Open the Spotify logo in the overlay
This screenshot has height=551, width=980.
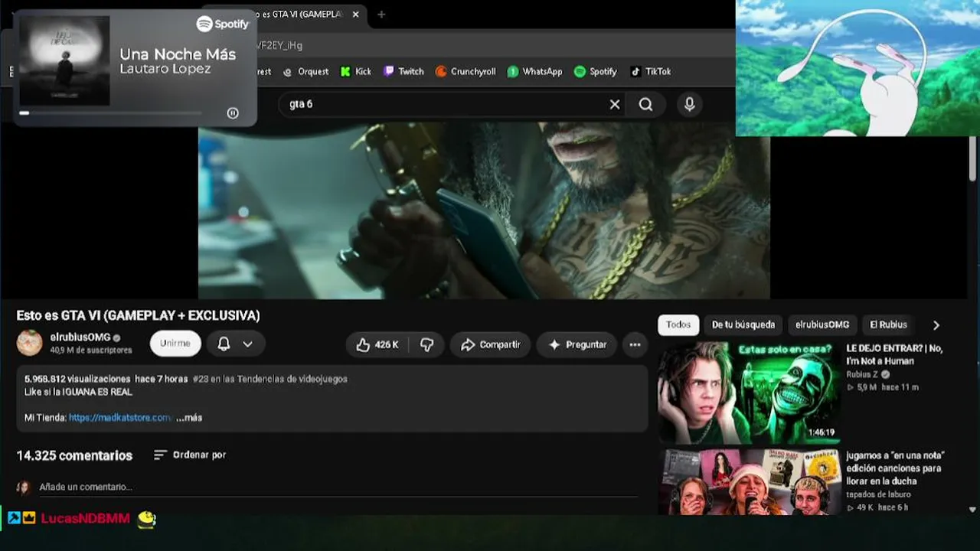223,24
